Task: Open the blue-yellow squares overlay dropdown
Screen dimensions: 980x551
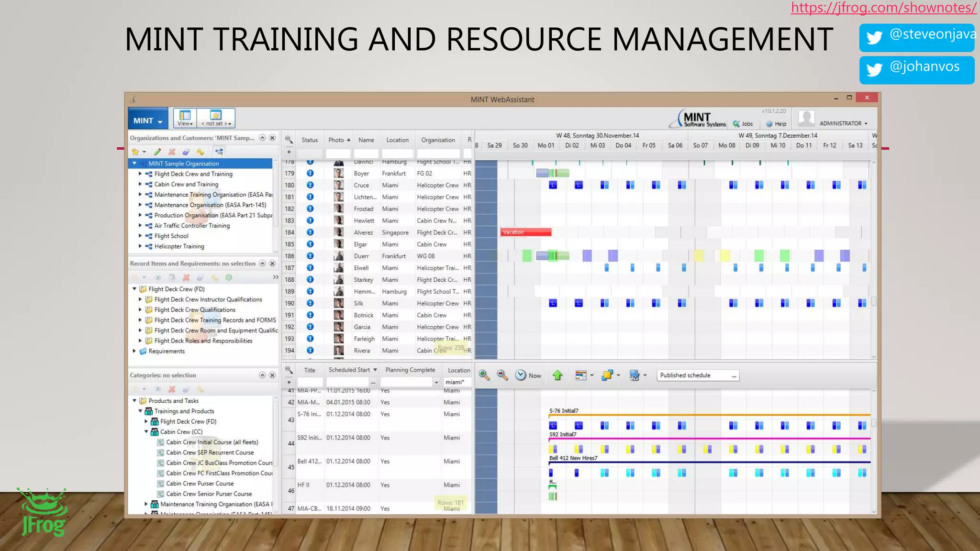Action: pyautogui.click(x=611, y=375)
